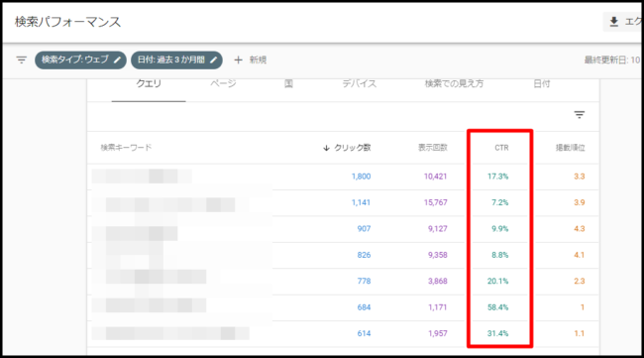The width and height of the screenshot is (644, 358).
Task: Sort by 掲載順位 column header
Action: 571,148
